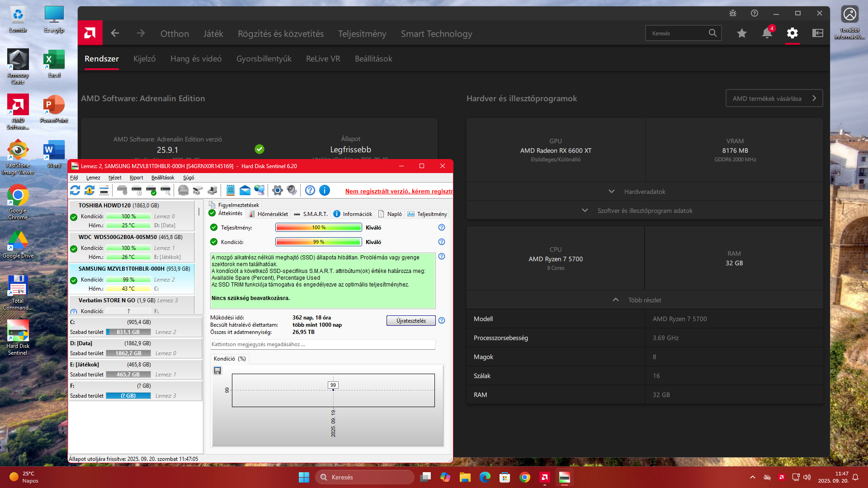This screenshot has width=868, height=488.
Task: Click the blue info about icon
Action: pyautogui.click(x=325, y=190)
